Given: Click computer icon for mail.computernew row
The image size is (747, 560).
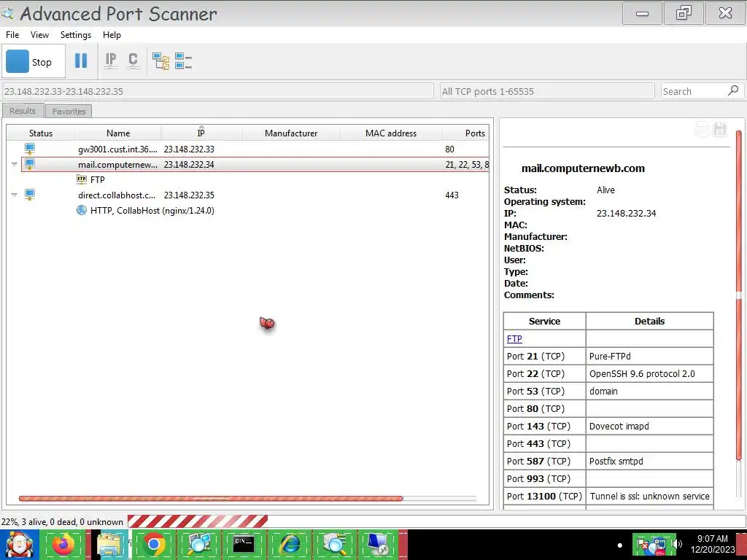Looking at the screenshot, I should click(x=29, y=164).
